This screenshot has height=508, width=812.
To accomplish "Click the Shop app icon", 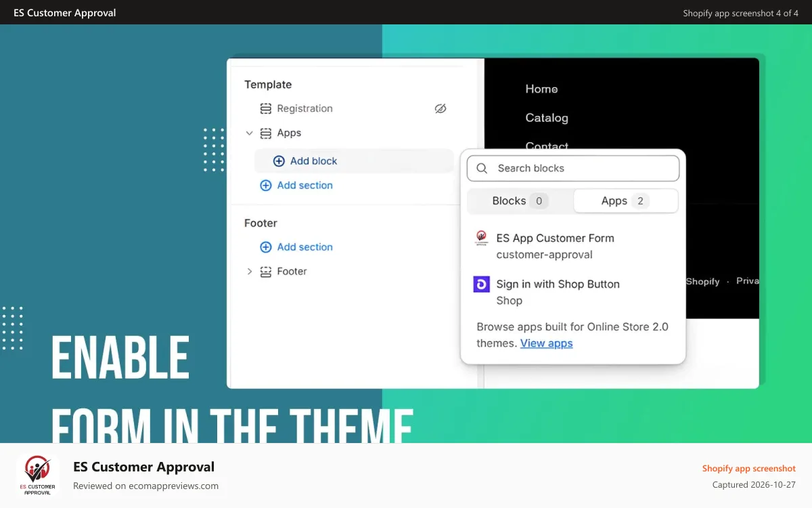I will 481,284.
